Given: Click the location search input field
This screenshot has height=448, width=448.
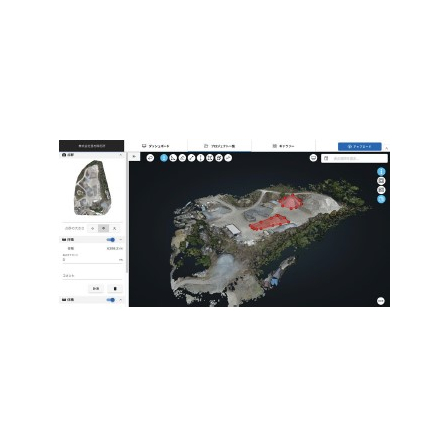Looking at the screenshot, I should [x=354, y=158].
